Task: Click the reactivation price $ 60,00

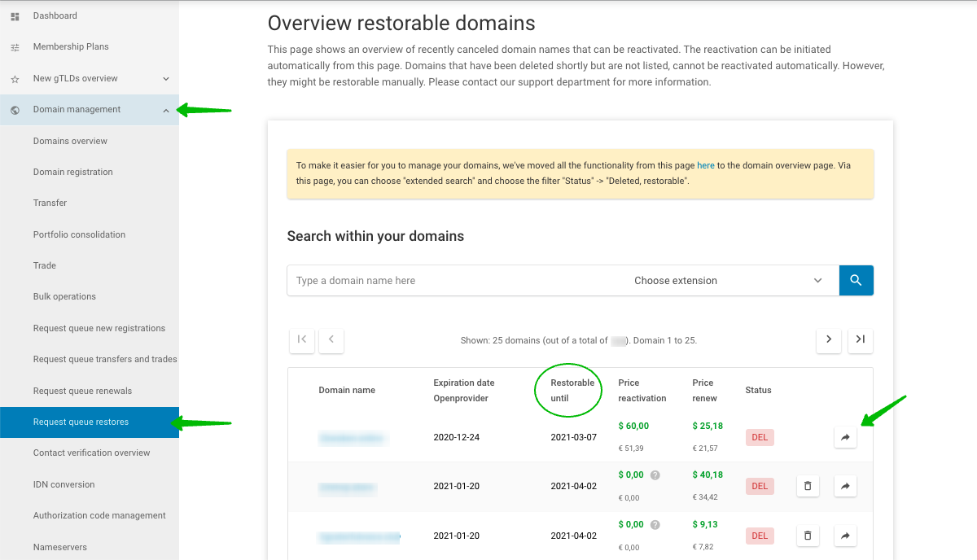Action: tap(634, 426)
